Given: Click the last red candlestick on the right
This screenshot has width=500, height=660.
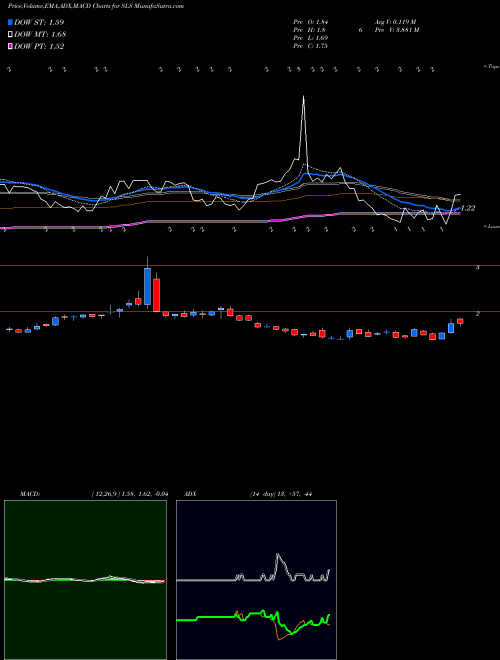Looking at the screenshot, I should (460, 321).
